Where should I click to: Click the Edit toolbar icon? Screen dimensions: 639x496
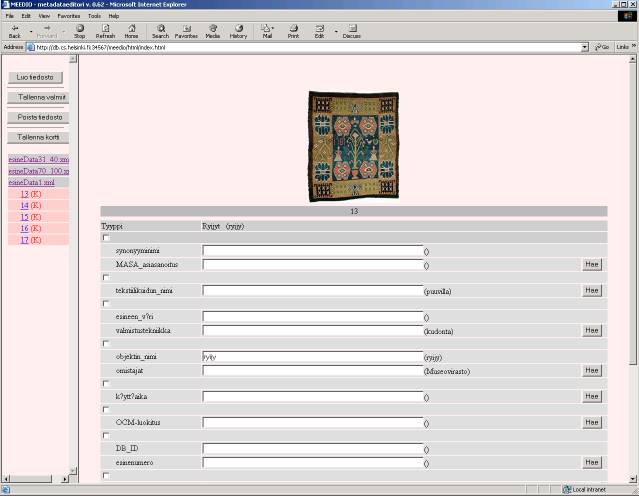[319, 31]
